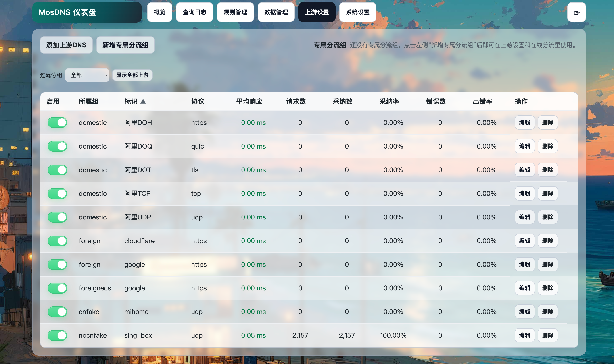This screenshot has height=364, width=614.
Task: Click the 100.00% adoption rate cell
Action: [x=393, y=335]
